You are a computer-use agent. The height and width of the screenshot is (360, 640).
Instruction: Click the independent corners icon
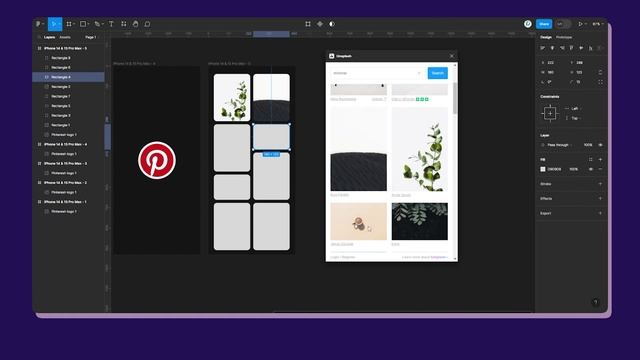pos(600,82)
